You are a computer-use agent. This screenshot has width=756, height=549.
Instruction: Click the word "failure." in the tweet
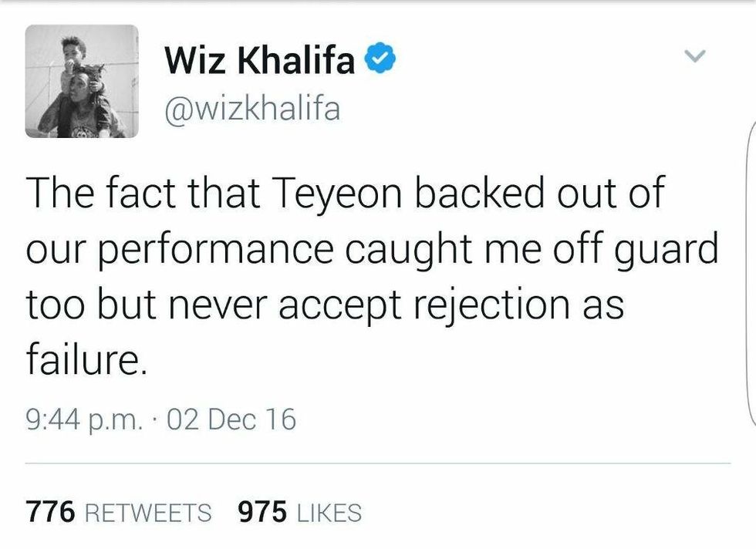tap(85, 359)
